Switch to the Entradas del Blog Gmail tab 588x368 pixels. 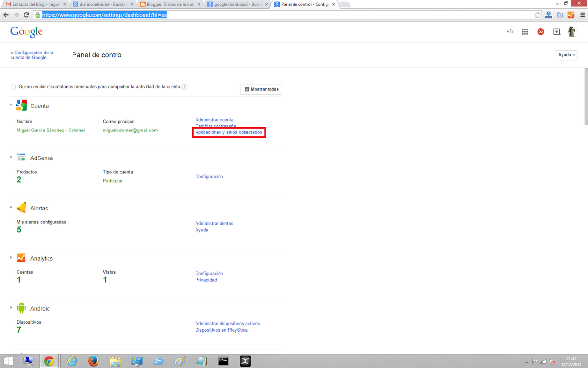[x=34, y=4]
